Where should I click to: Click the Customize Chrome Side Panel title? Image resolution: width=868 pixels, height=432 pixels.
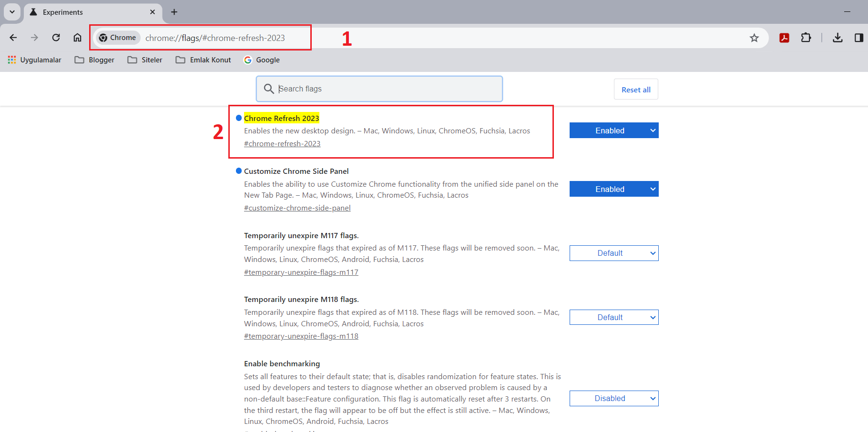pos(296,171)
